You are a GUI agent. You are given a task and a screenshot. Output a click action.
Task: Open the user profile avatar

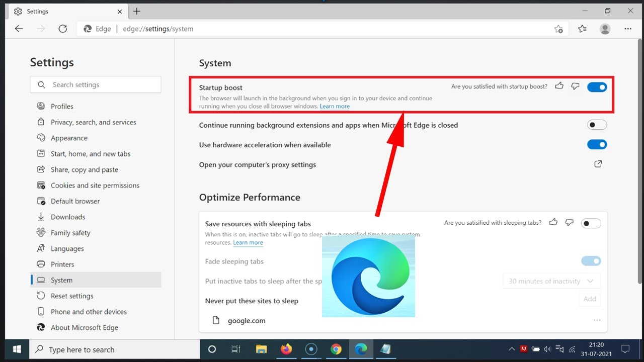(x=605, y=29)
